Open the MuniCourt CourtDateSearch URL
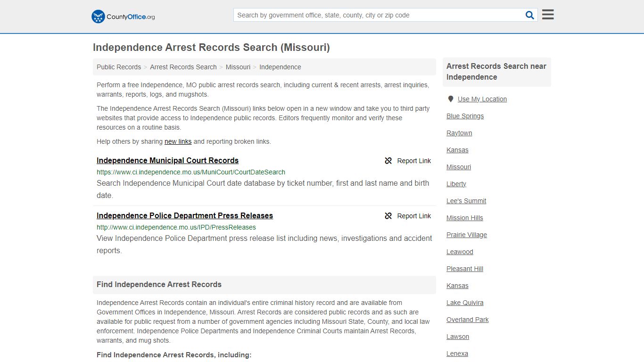 pyautogui.click(x=191, y=172)
